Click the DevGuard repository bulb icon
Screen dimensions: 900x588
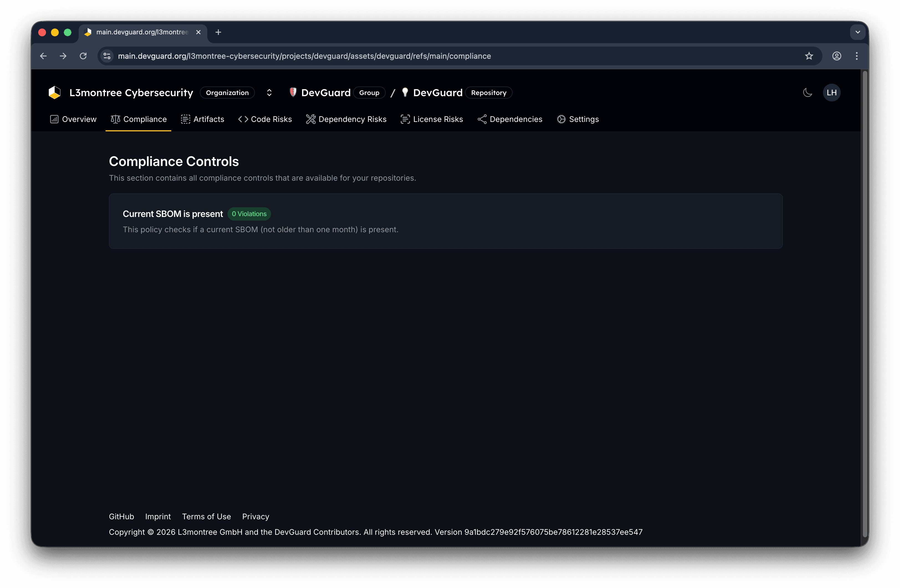(x=405, y=92)
